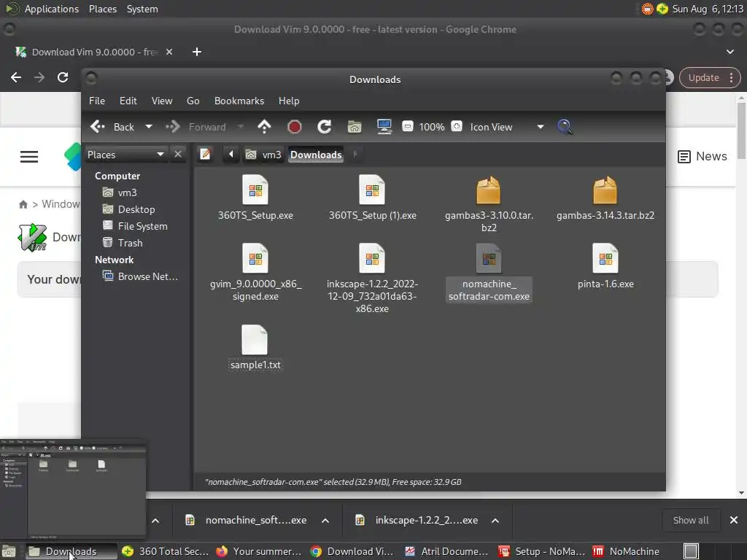Viewport: 747px width, 560px height.
Task: Open options for inkscape download item
Action: click(x=495, y=521)
